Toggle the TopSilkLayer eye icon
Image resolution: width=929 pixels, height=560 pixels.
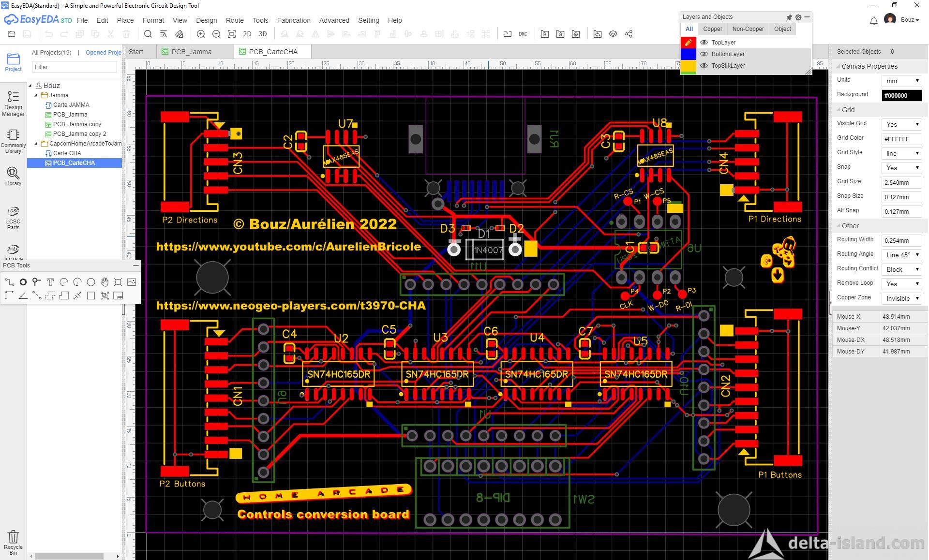pyautogui.click(x=704, y=66)
